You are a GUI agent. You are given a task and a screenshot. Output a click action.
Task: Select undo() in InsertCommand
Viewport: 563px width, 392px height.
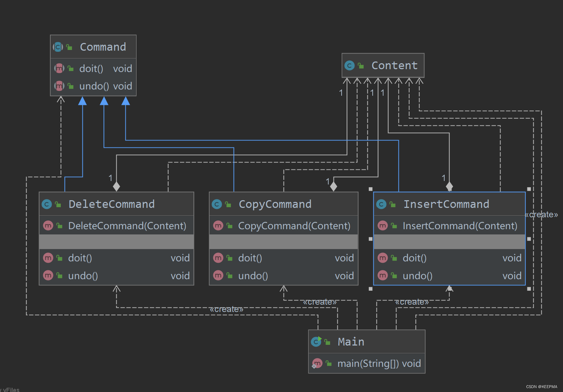[417, 276]
